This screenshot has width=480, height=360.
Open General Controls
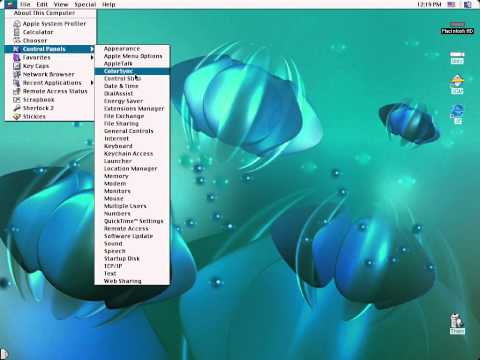tap(132, 131)
